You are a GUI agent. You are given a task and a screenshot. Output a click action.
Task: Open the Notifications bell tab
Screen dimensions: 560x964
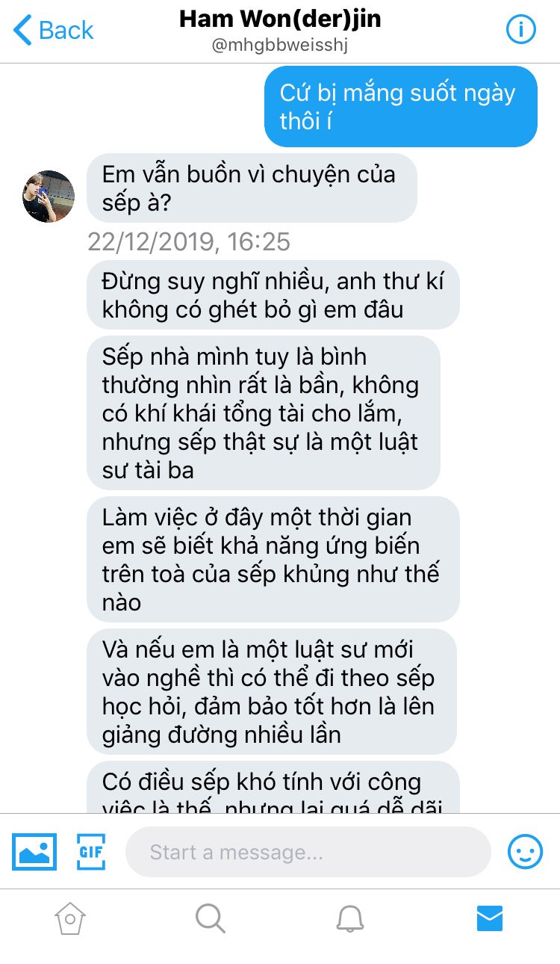coord(349,918)
